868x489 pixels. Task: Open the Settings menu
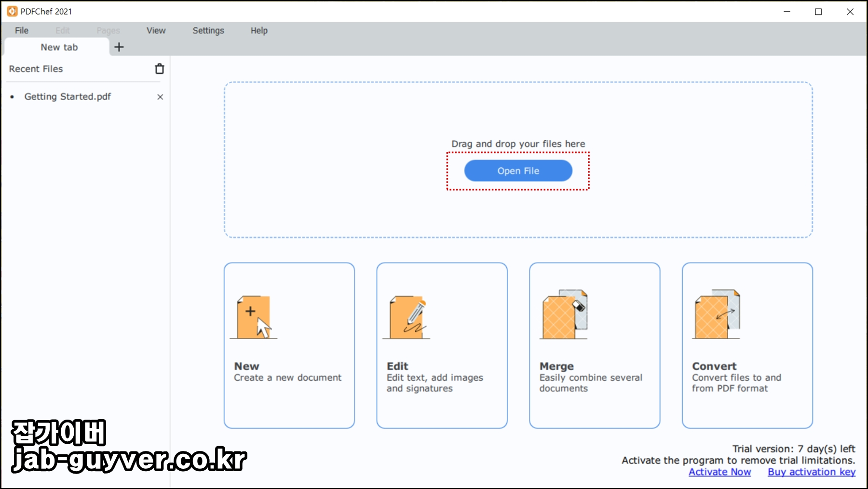(208, 30)
